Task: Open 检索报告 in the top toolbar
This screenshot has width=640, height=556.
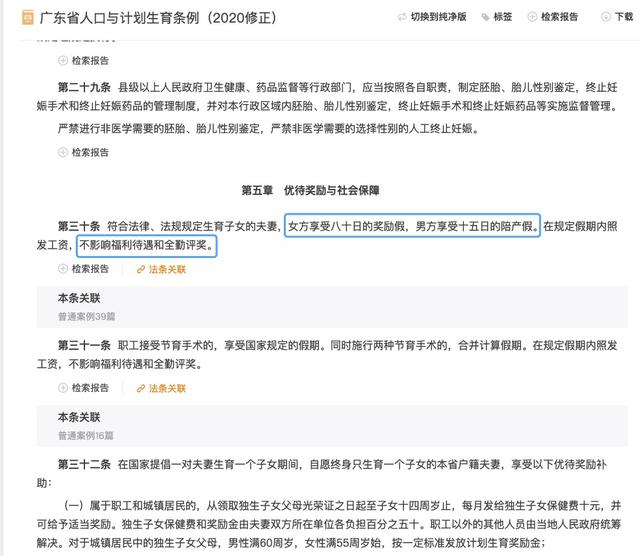Action: point(559,17)
